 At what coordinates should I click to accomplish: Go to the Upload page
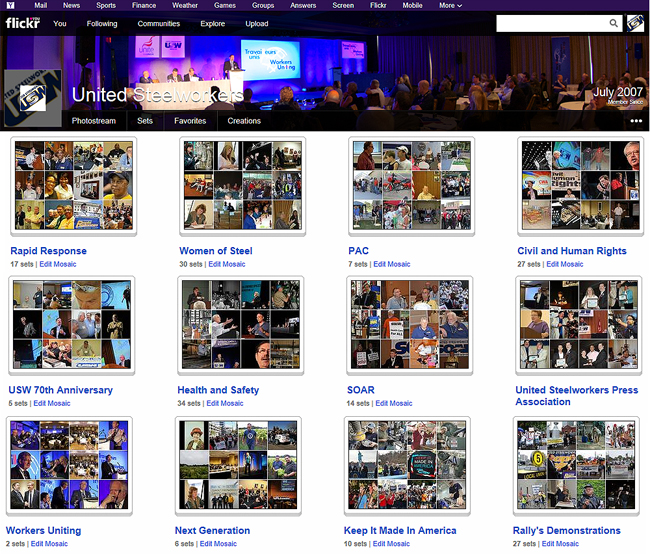257,23
